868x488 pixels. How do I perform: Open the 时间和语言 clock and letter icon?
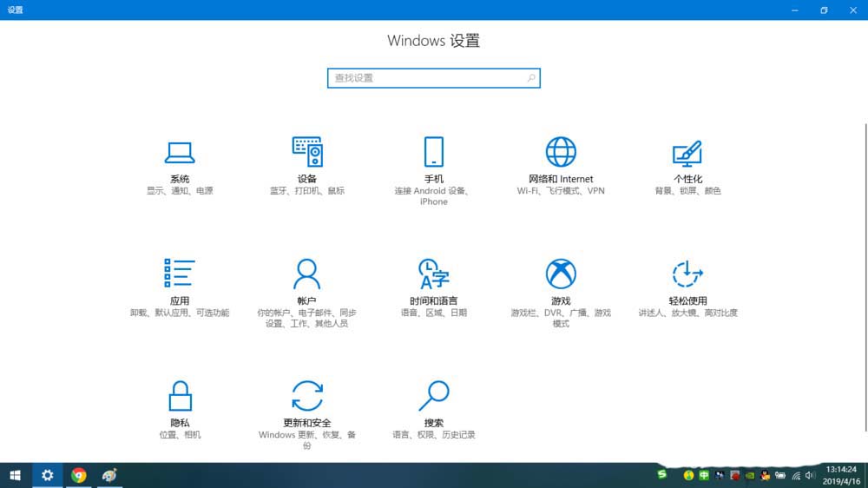(433, 274)
